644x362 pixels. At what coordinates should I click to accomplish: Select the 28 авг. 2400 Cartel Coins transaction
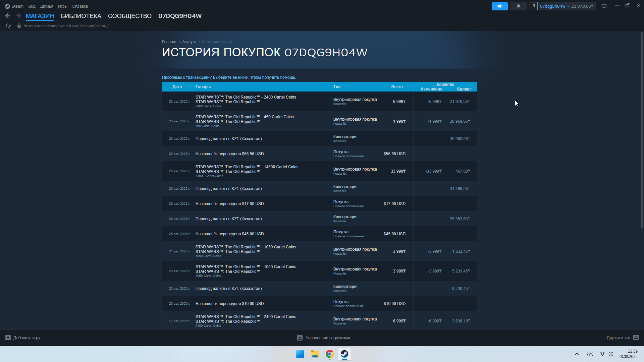pyautogui.click(x=319, y=101)
